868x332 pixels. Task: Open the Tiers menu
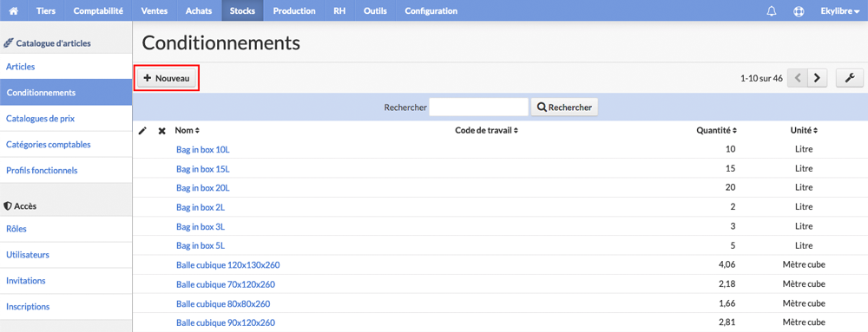pos(46,10)
